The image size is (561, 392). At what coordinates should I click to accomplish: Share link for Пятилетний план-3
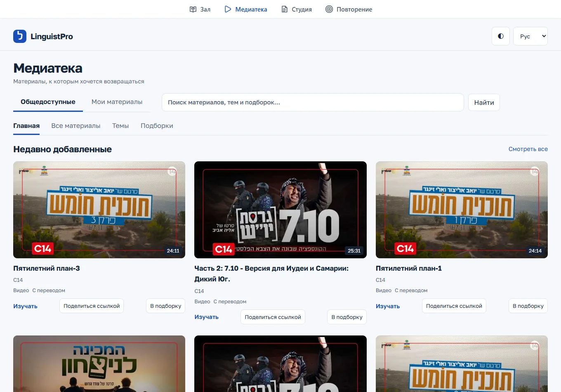point(92,306)
